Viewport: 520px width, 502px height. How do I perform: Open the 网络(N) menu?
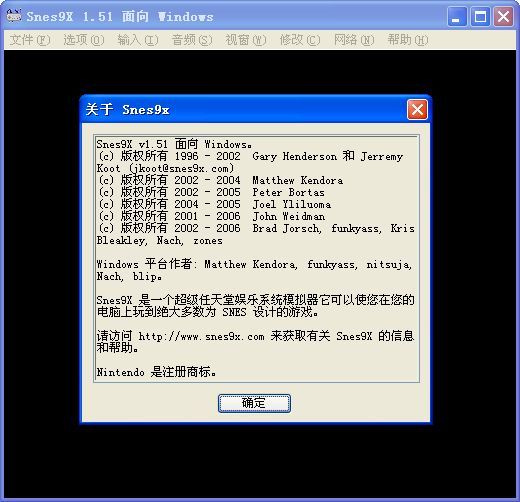coord(354,40)
